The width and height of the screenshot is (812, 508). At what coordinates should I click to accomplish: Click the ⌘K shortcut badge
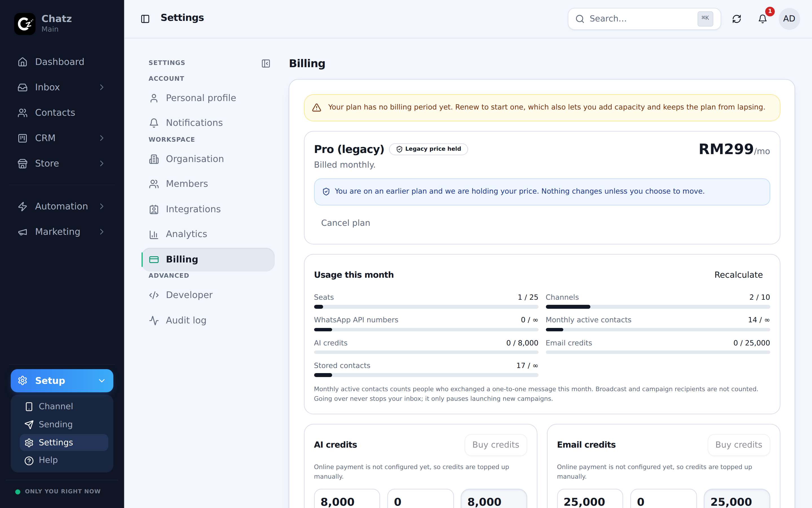click(705, 19)
